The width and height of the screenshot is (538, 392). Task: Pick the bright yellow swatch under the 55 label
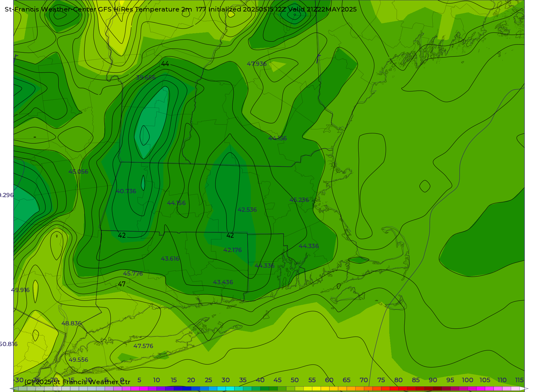point(316,389)
